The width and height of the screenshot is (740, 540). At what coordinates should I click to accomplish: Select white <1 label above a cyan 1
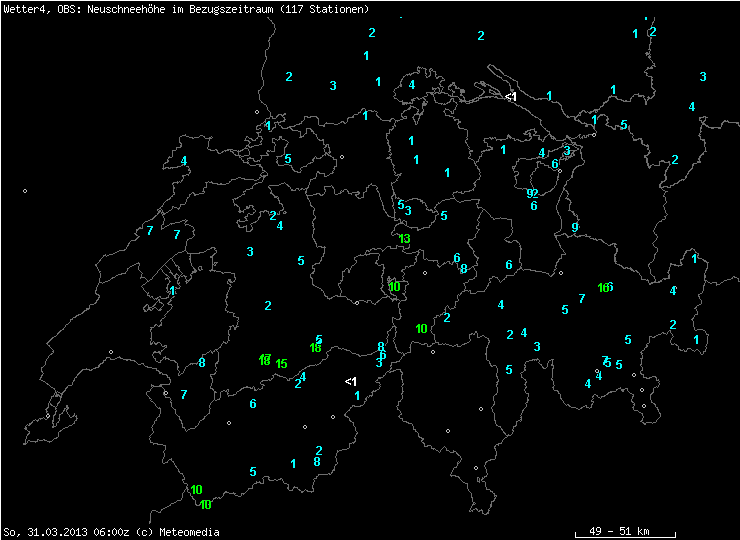350,382
